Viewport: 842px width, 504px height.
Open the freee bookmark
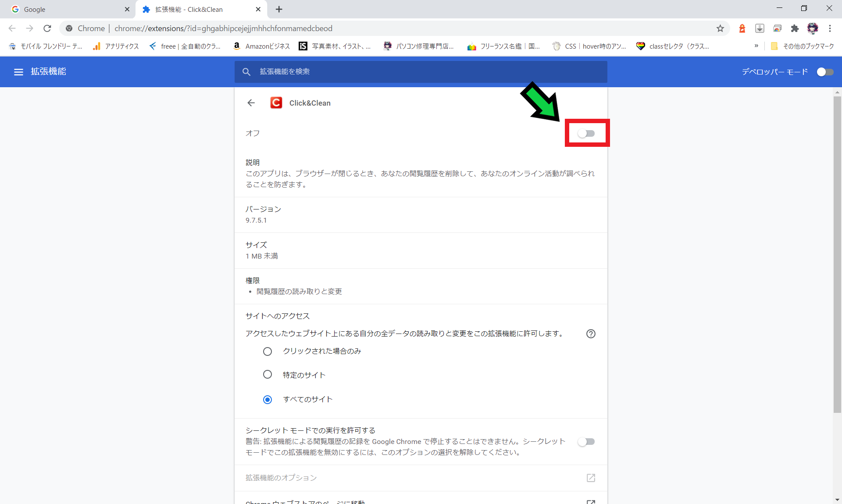[x=185, y=46]
